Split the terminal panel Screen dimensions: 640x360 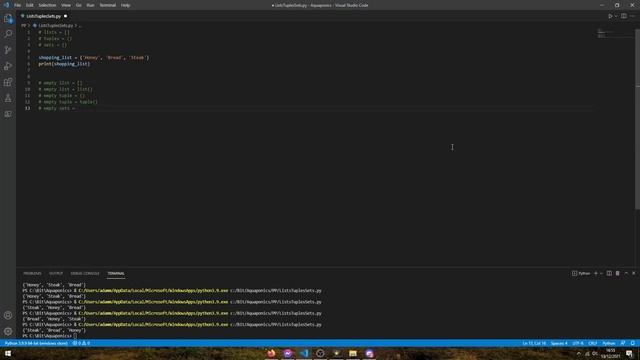609,273
